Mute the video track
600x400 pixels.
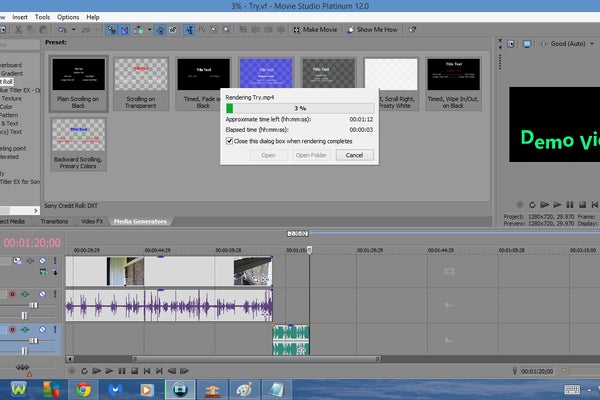click(42, 261)
